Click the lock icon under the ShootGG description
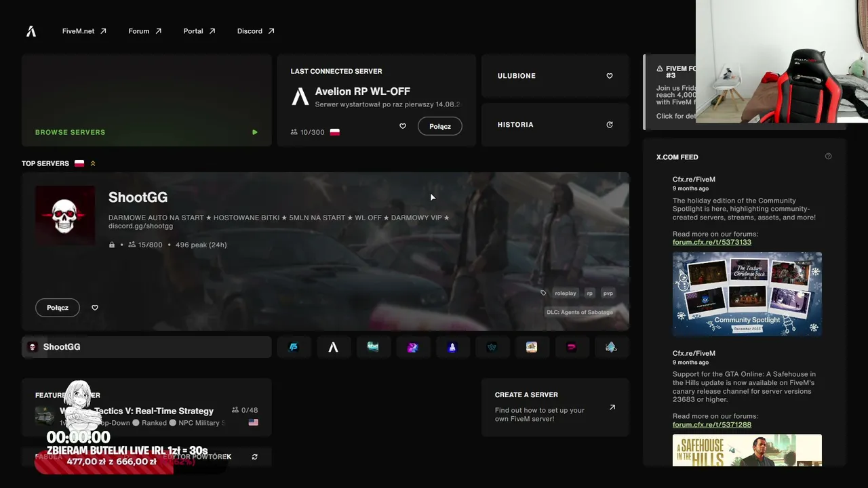This screenshot has width=868, height=488. pos(112,245)
